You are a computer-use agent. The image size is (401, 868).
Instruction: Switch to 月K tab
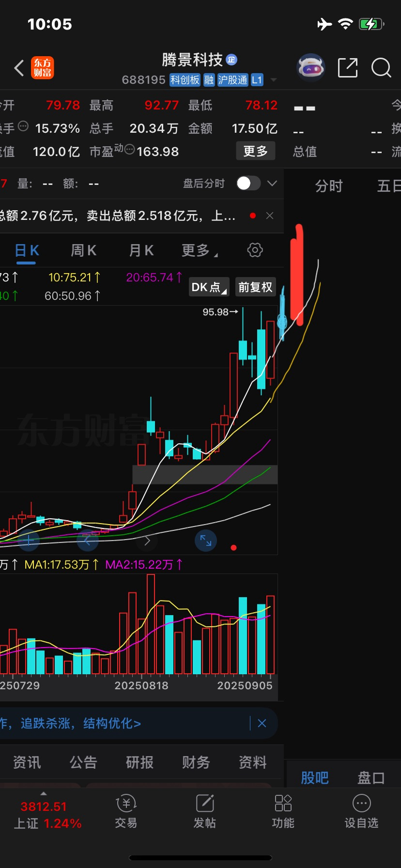click(141, 250)
